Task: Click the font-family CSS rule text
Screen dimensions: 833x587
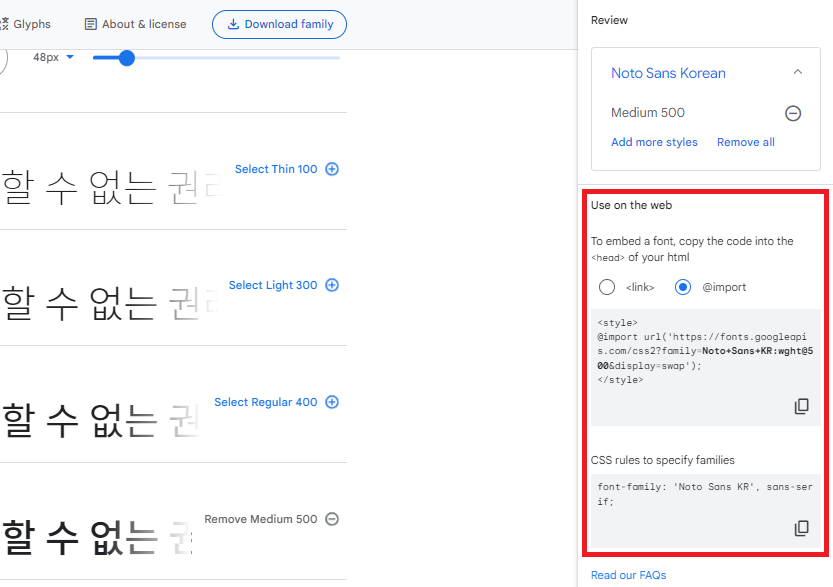Action: [705, 494]
